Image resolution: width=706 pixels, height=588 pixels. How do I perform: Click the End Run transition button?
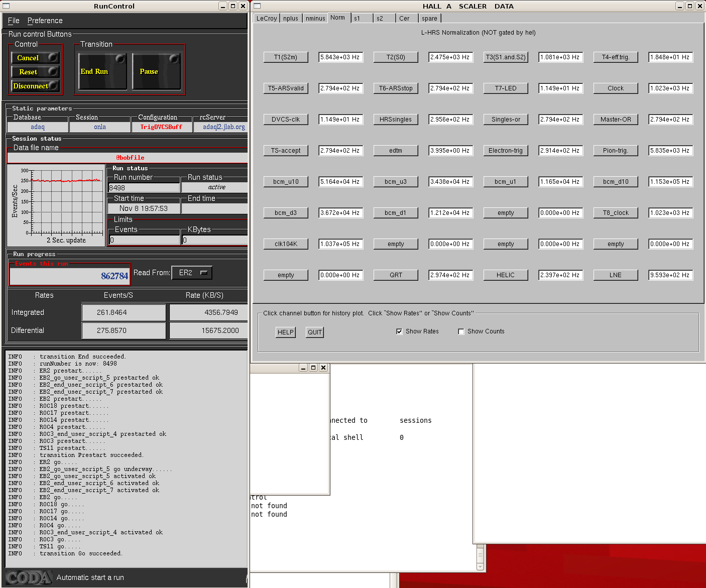tap(102, 71)
